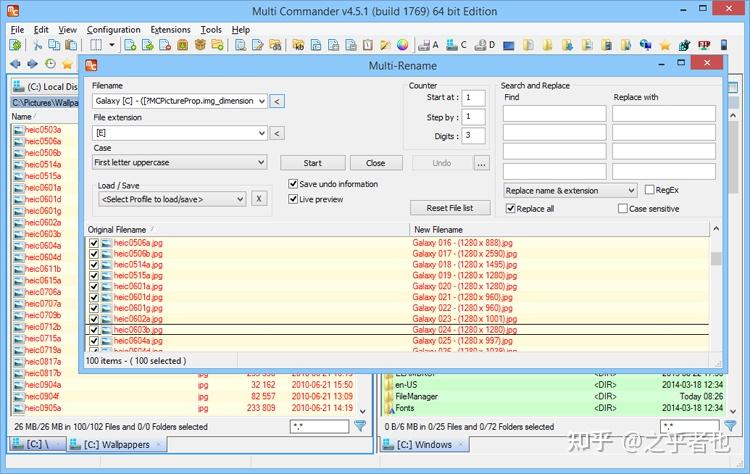Click toolbar dropdown arrow beside column layout

[x=111, y=45]
